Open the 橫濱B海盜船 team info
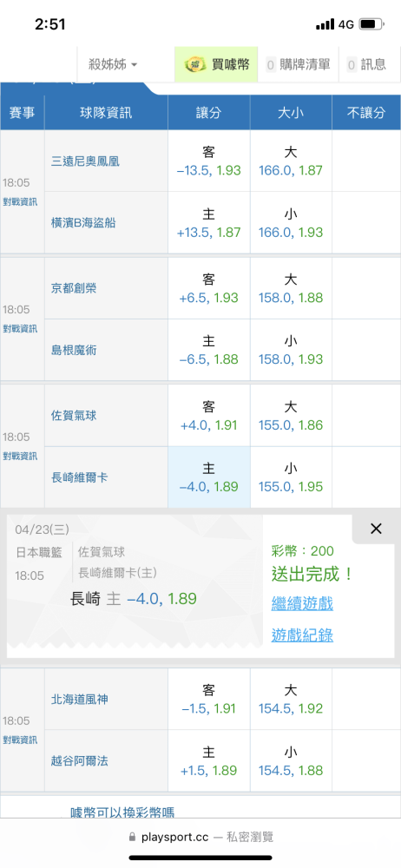The image size is (401, 868). click(x=84, y=222)
